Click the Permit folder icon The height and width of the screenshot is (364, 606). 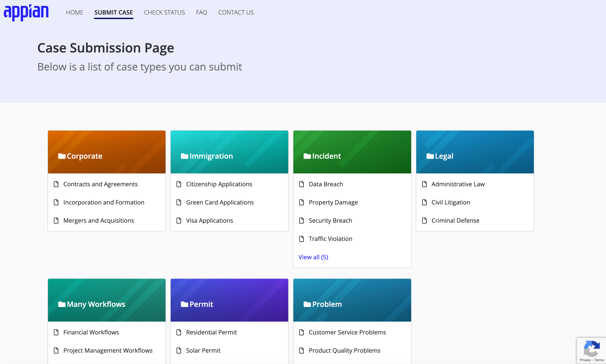tap(184, 304)
